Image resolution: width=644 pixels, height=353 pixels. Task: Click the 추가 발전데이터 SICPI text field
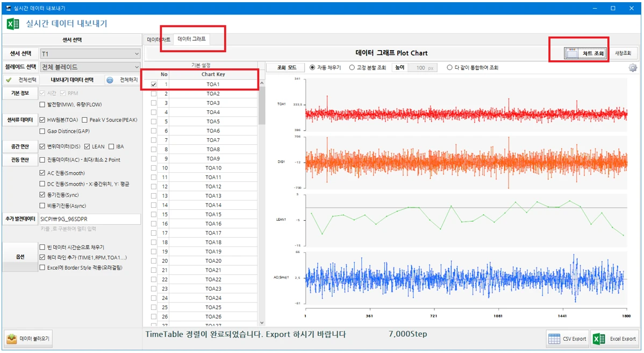pyautogui.click(x=90, y=220)
